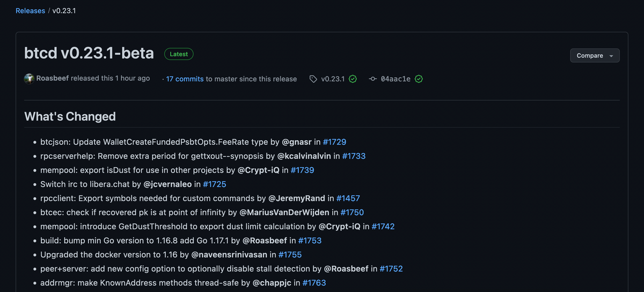This screenshot has width=644, height=292.
Task: Visit @chappjc's profile
Action: [272, 282]
